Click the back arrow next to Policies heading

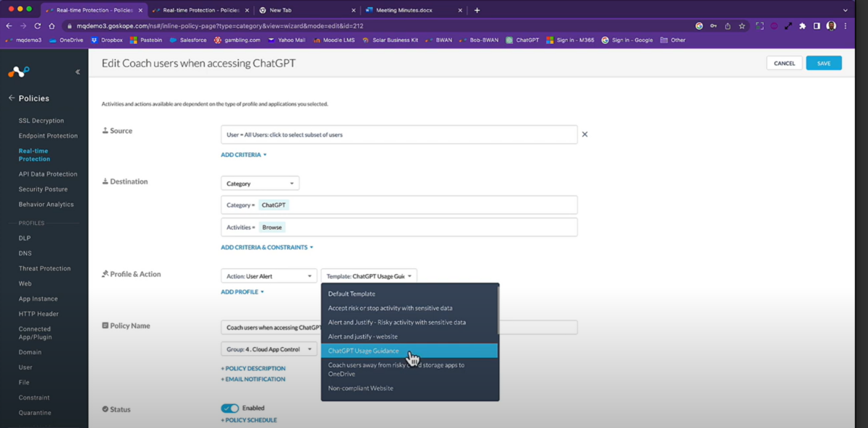click(12, 98)
